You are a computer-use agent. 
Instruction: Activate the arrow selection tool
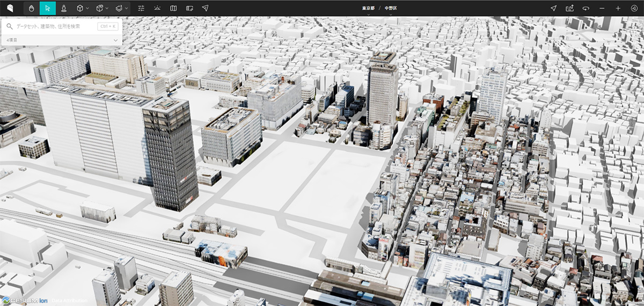[48, 8]
